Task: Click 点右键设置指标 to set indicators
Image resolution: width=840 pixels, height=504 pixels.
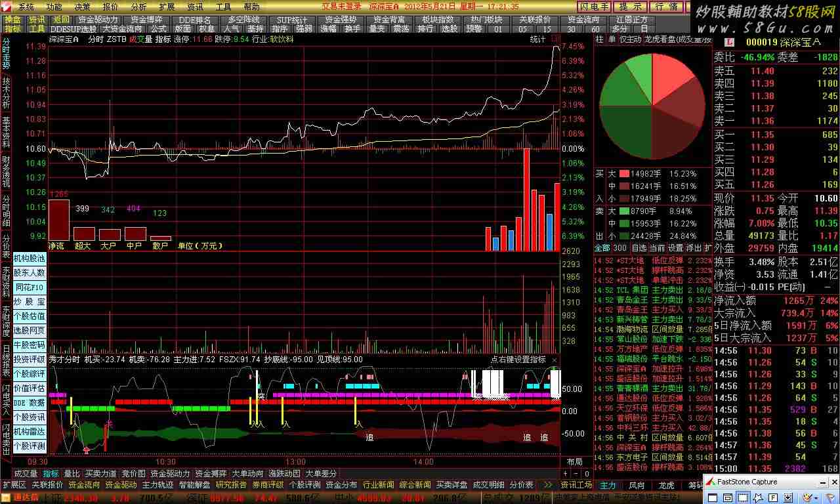Action: [x=518, y=360]
